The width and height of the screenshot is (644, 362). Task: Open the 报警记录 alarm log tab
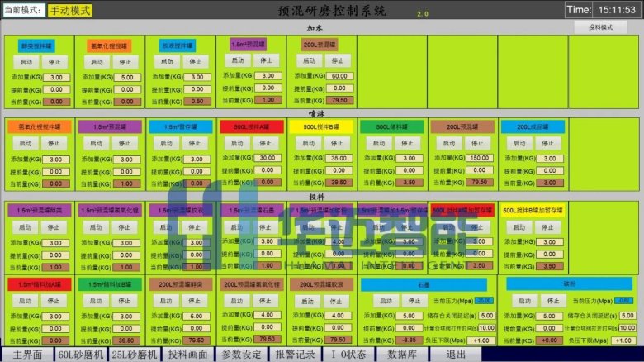click(294, 355)
